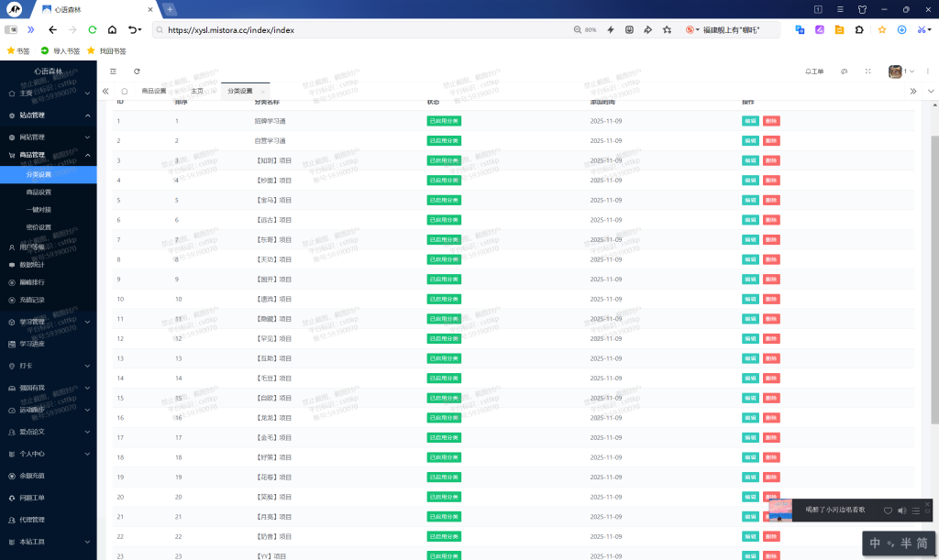Viewport: 939px width, 560px height.
Task: Switch to the 商品设置 tab
Action: 154,91
